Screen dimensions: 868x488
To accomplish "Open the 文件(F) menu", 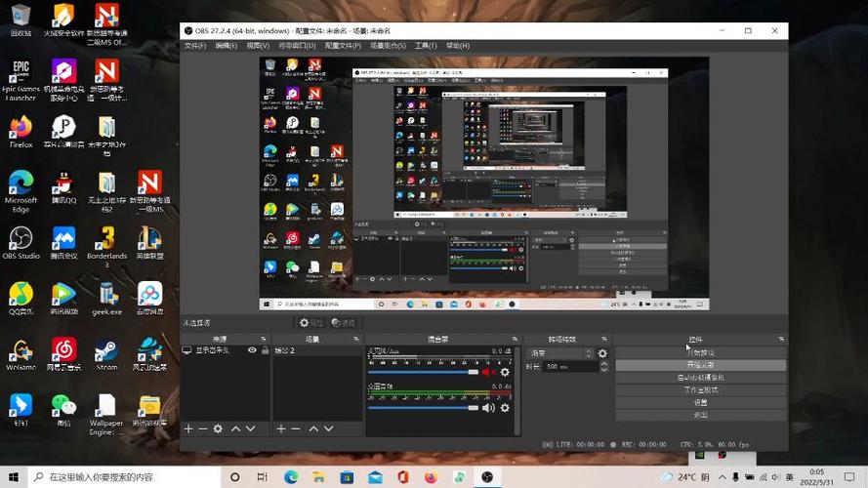I will [x=195, y=45].
